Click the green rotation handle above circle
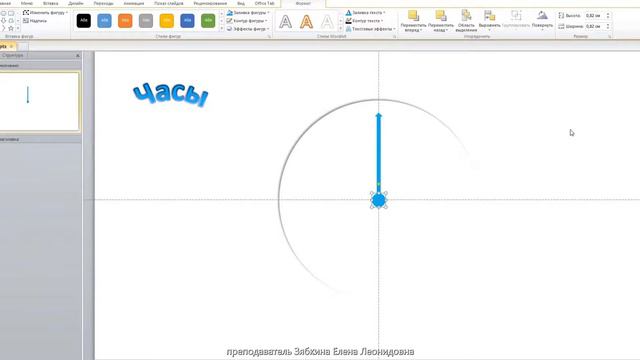 pyautogui.click(x=379, y=184)
